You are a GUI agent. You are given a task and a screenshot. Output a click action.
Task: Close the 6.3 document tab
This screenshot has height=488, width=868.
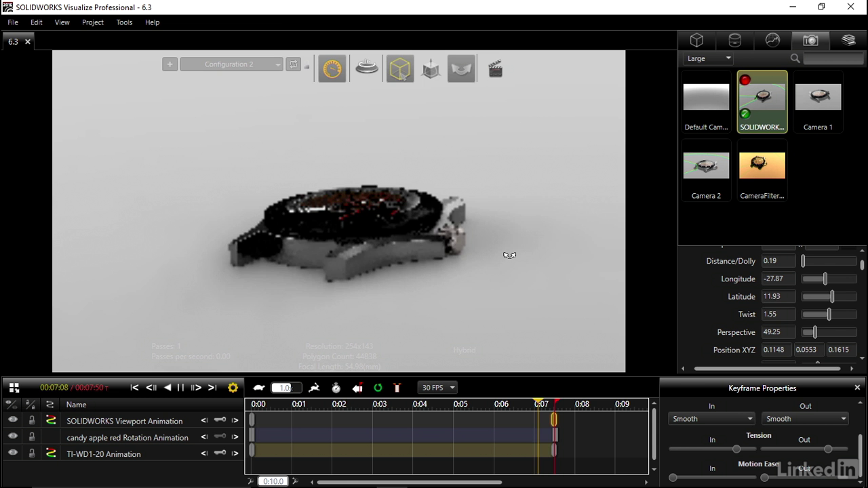pyautogui.click(x=28, y=42)
